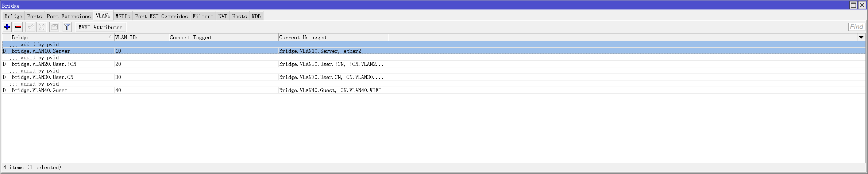Switch to the Ports tab
The height and width of the screenshot is (174, 868).
coord(34,16)
